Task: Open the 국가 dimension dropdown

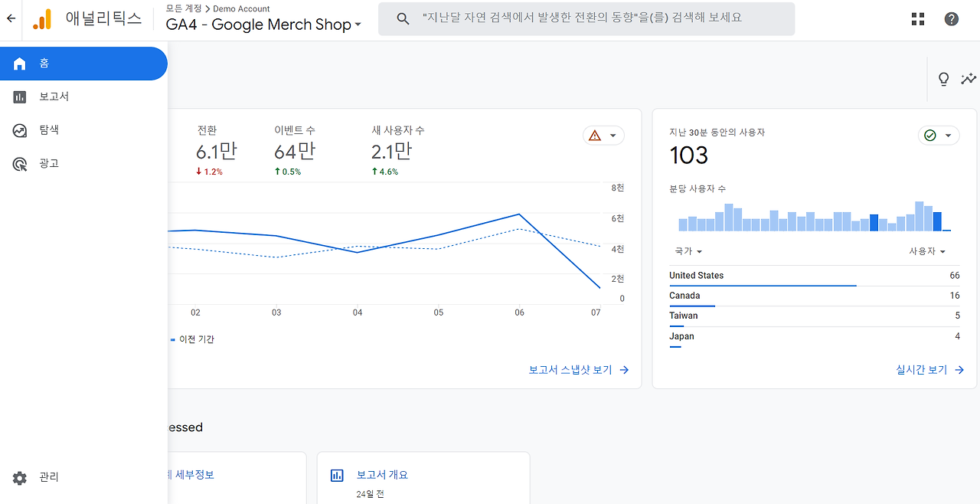Action: pos(688,251)
